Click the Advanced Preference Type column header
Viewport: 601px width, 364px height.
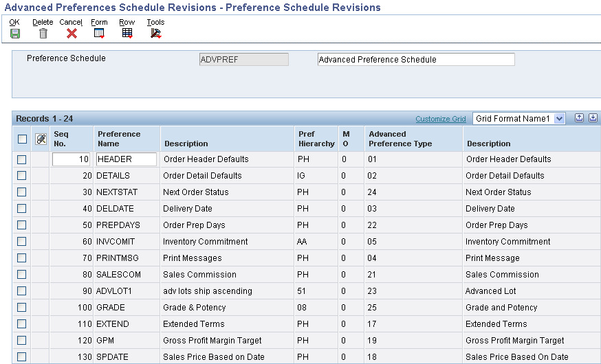click(x=414, y=139)
